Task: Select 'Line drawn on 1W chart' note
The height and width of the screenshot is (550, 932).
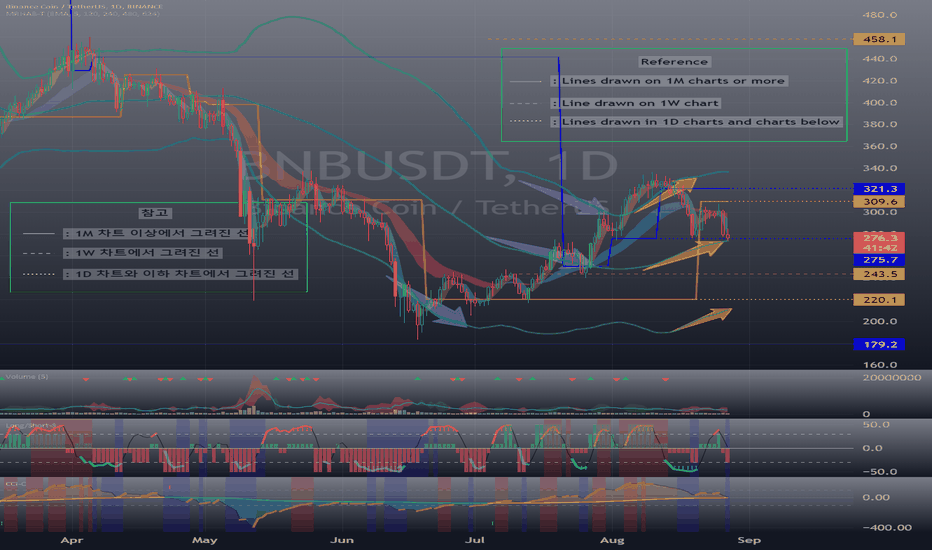Action: pos(636,103)
